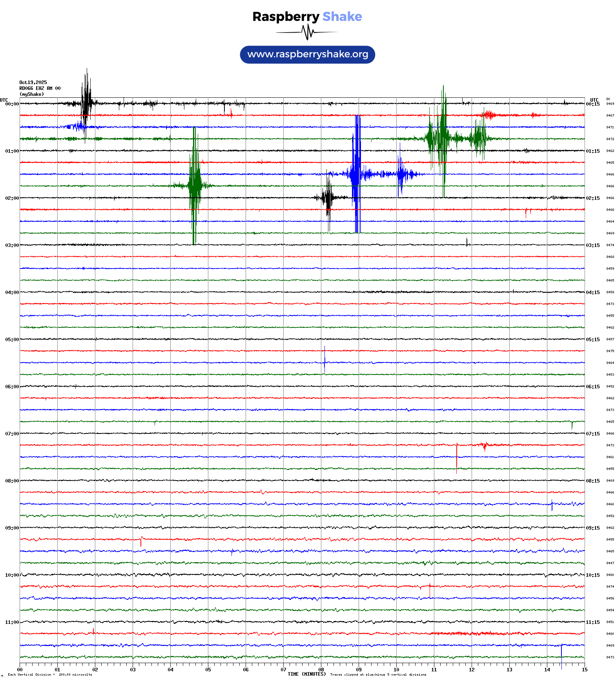The image size is (616, 680).
Task: Click the black burst on the 02:00 trace
Action: 328,197
